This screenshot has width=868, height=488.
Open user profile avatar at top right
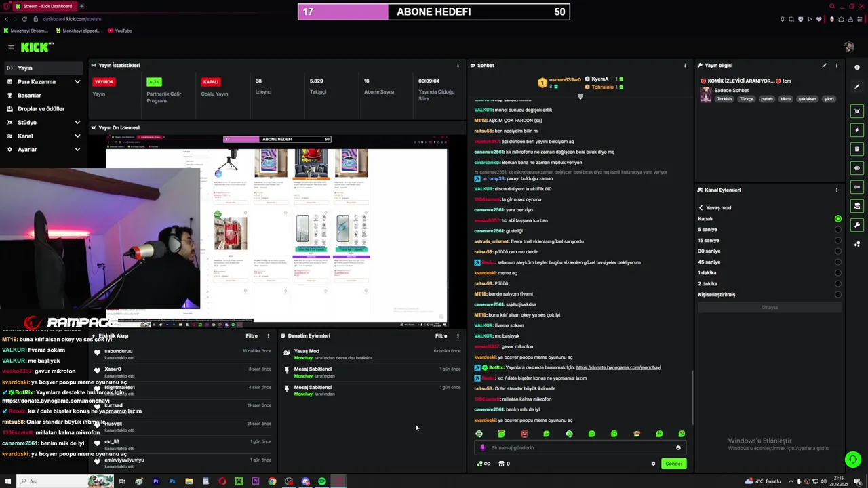tap(849, 47)
